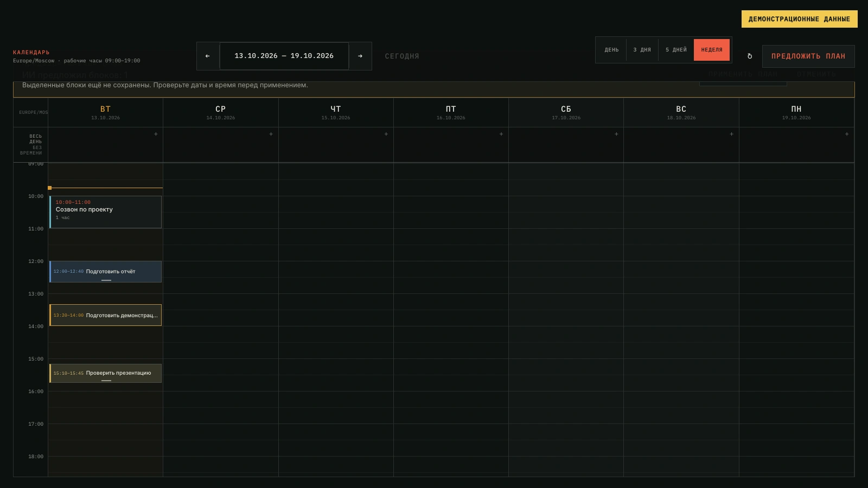The image size is (868, 488).
Task: Click the КАЛЕНДАРЬ title
Action: pyautogui.click(x=31, y=53)
